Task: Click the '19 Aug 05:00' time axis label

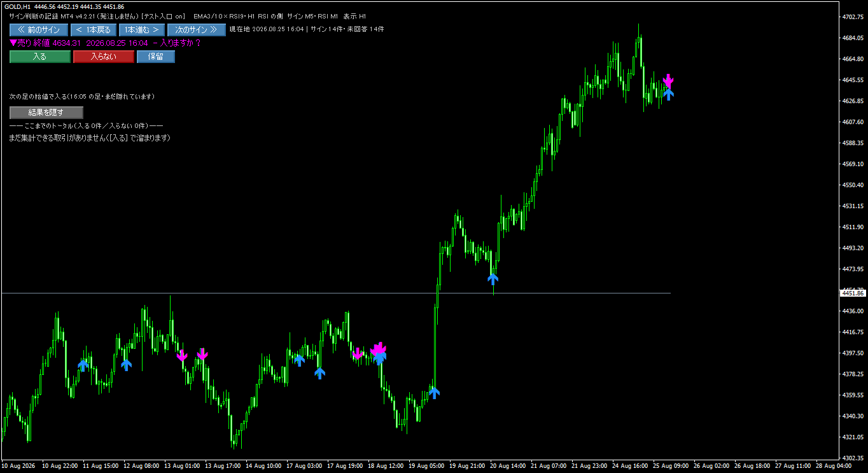Action: click(426, 466)
